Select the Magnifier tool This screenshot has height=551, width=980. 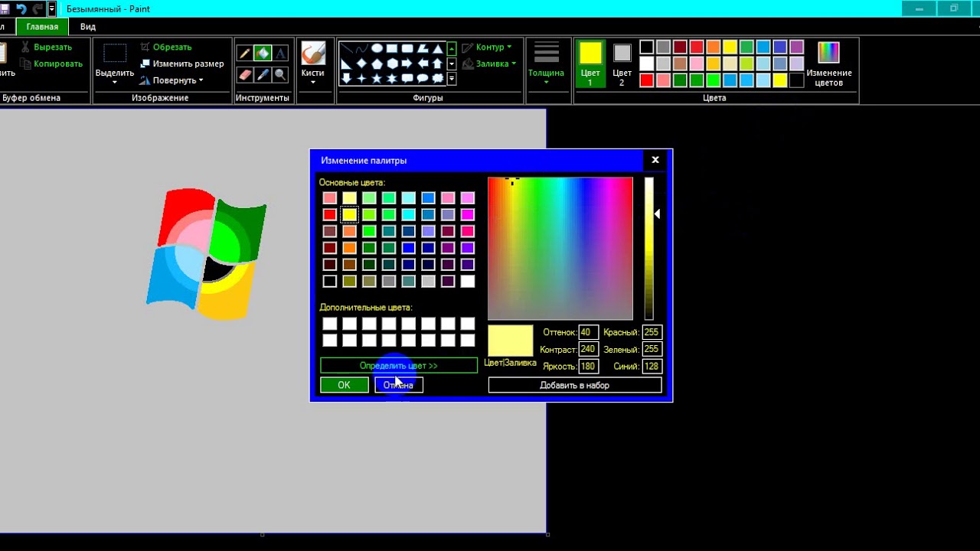pos(280,74)
